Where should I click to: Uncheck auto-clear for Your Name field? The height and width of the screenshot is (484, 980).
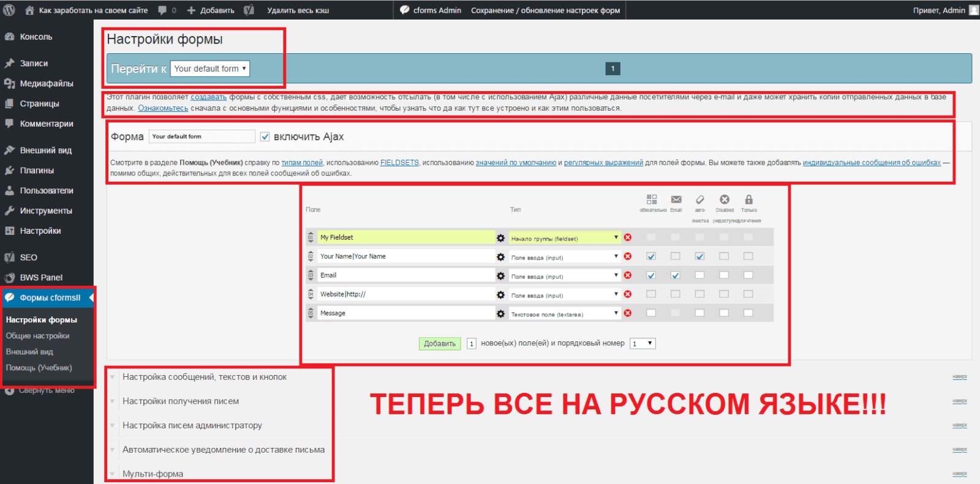click(x=699, y=256)
